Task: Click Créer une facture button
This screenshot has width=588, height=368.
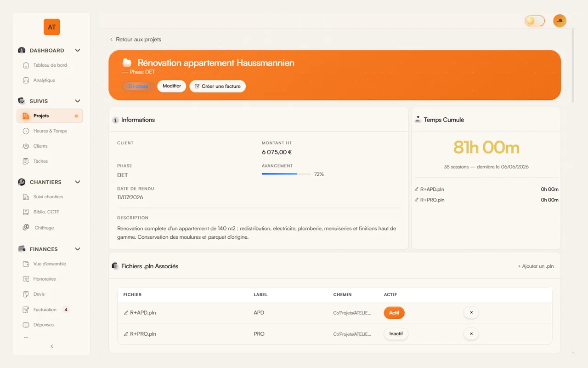Action: pyautogui.click(x=218, y=86)
